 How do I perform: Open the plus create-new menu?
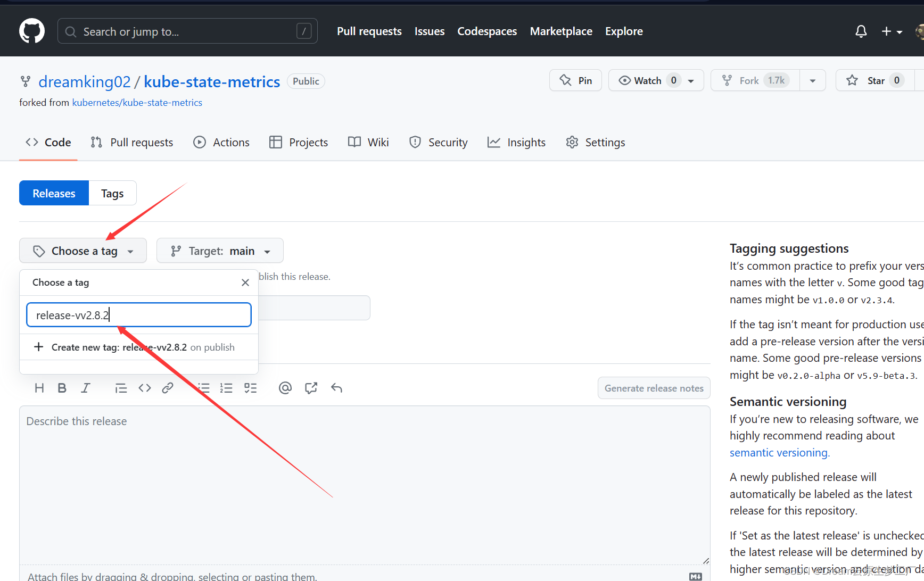892,31
